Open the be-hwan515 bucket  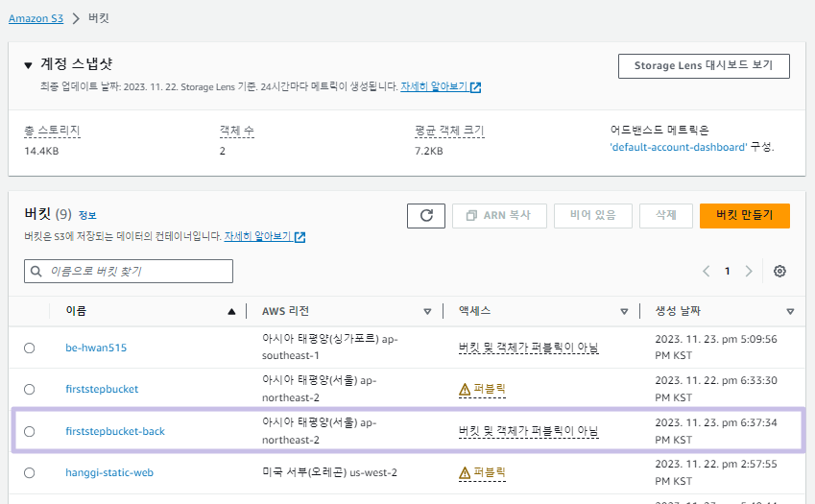[x=96, y=348]
